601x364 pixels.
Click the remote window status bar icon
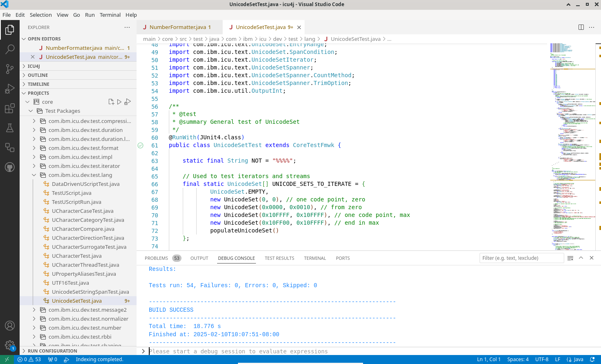click(x=7, y=360)
